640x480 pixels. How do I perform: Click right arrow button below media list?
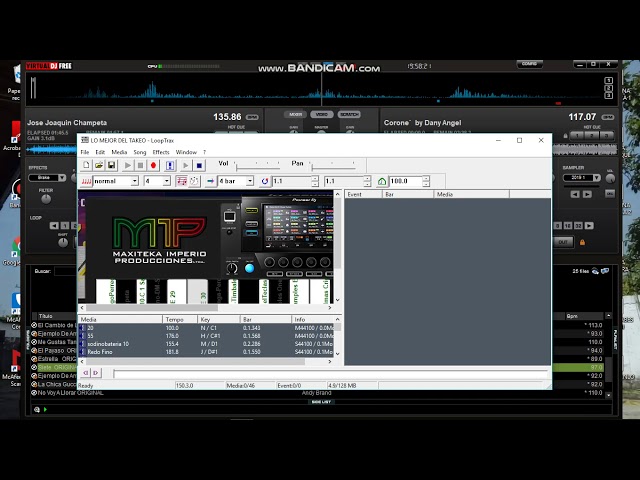coord(95,373)
